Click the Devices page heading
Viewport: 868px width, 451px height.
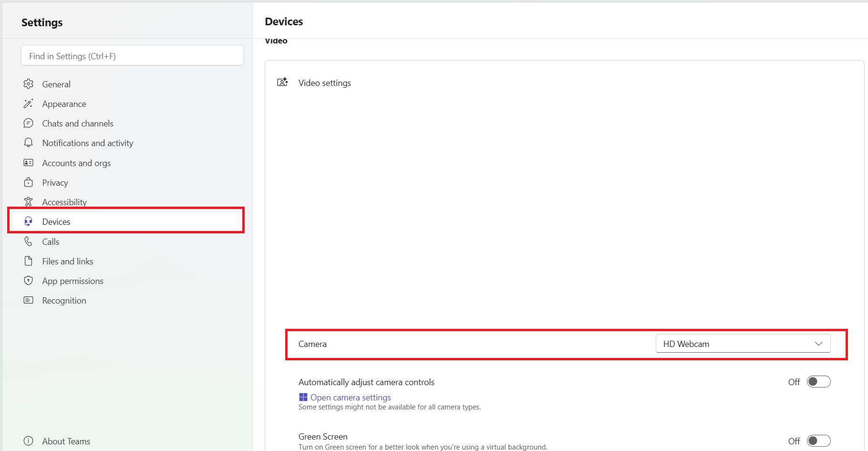coord(284,21)
